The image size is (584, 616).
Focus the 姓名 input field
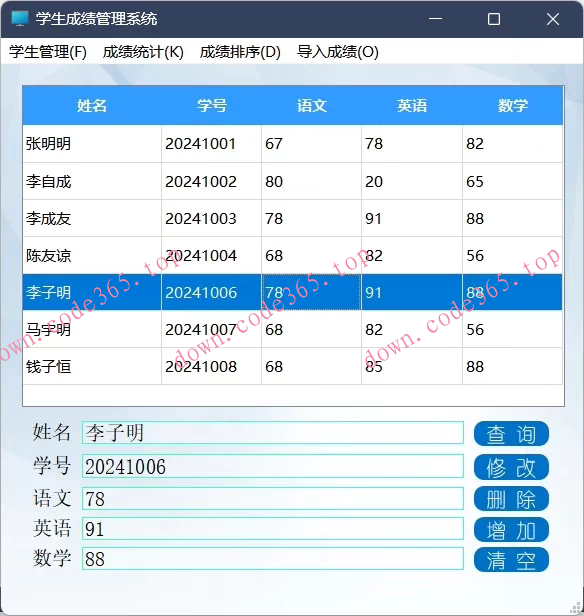[x=273, y=433]
